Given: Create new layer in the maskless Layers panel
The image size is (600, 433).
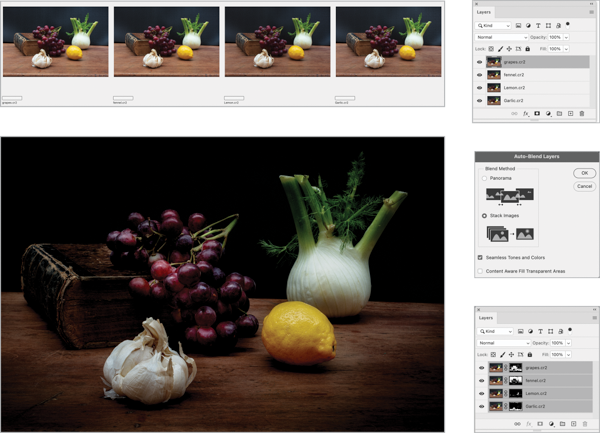Looking at the screenshot, I should click(x=571, y=114).
